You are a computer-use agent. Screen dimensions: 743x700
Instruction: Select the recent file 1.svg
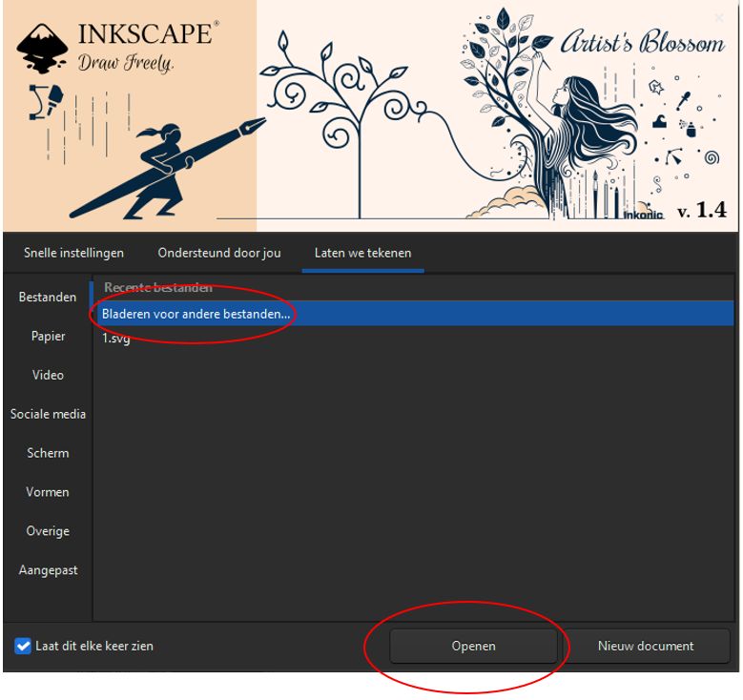[x=116, y=339]
